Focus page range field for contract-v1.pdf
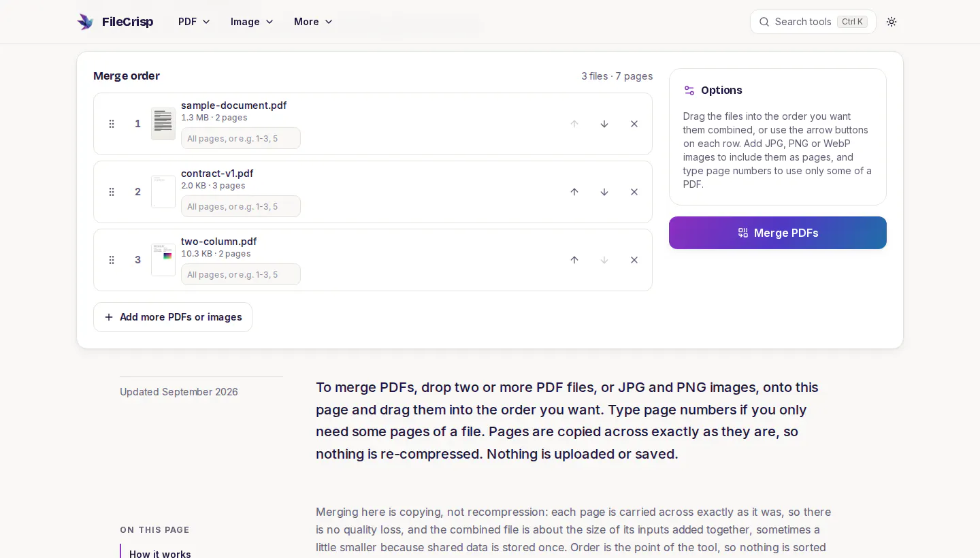 (241, 206)
